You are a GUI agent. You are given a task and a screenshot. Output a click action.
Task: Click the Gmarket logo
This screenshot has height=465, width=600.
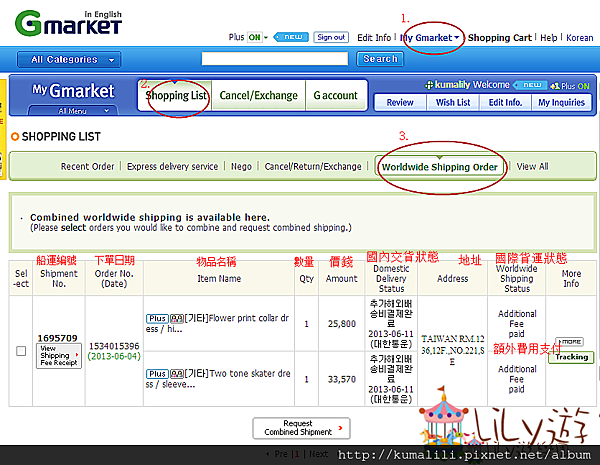(x=68, y=23)
